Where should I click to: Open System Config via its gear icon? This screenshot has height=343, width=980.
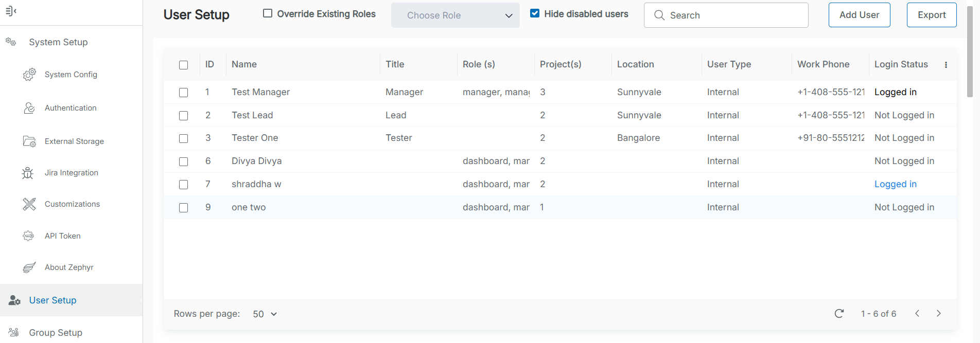click(29, 75)
